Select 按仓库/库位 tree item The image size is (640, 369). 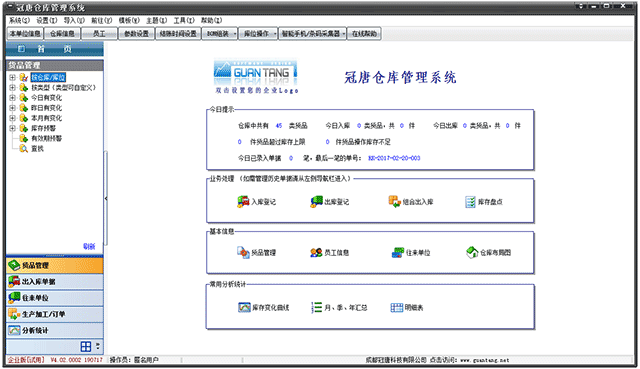pos(48,77)
